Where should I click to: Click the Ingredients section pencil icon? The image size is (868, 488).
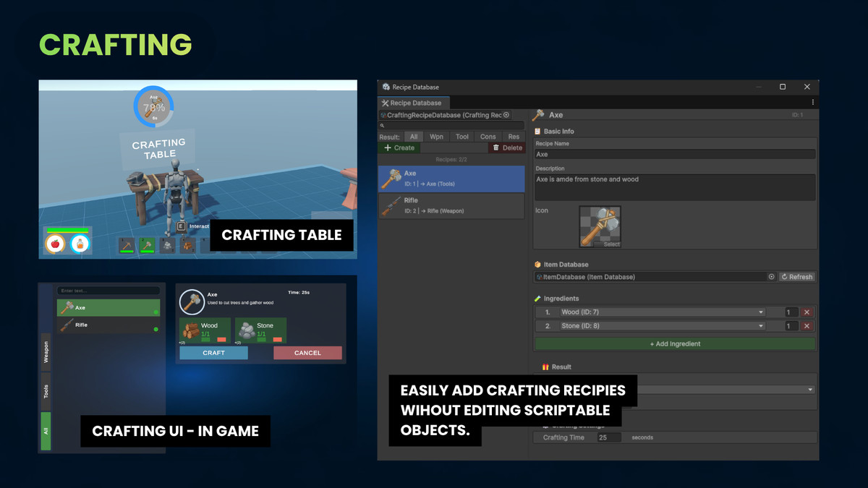point(537,299)
